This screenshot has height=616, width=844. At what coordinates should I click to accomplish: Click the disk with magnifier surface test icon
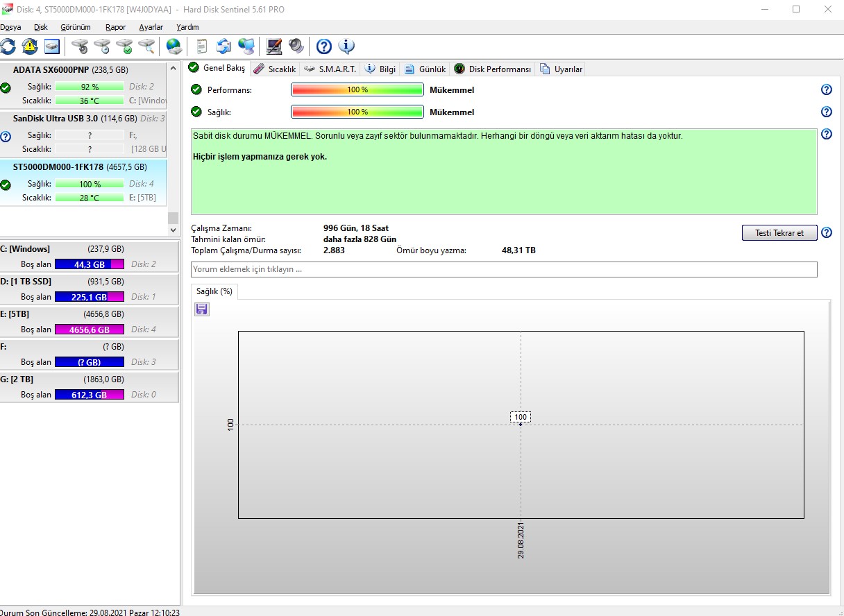coord(146,46)
